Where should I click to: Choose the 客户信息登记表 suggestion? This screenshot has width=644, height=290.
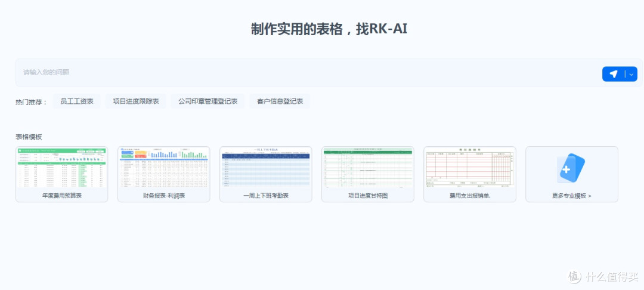pyautogui.click(x=280, y=101)
